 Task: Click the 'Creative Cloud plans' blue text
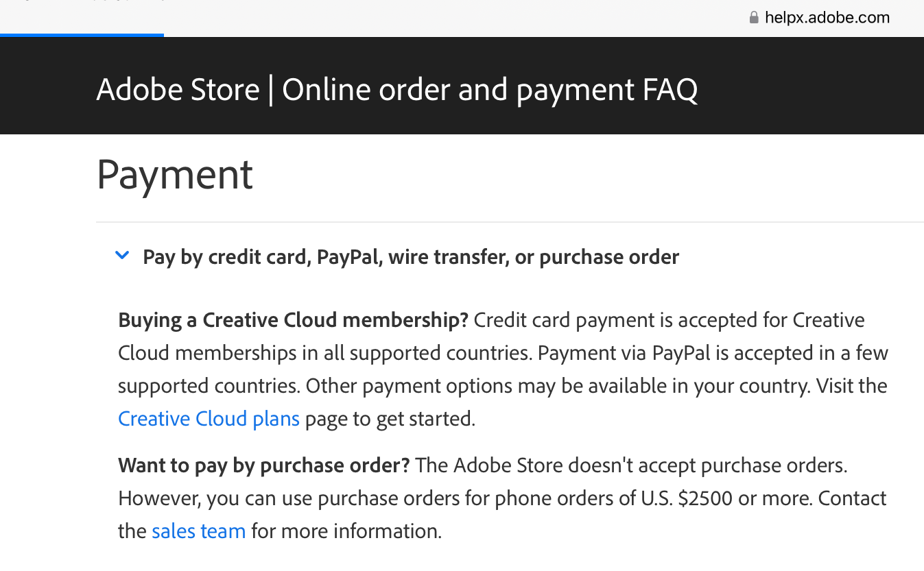point(209,418)
